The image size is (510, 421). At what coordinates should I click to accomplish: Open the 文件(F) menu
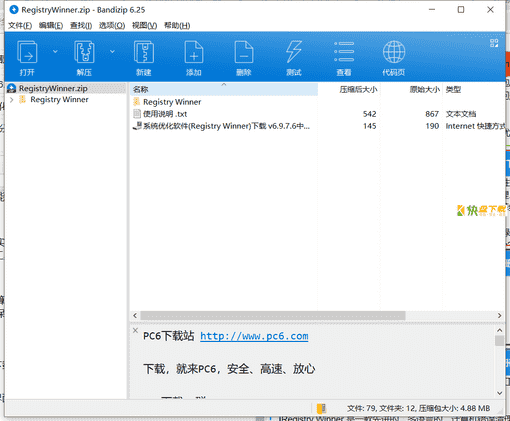pos(20,26)
